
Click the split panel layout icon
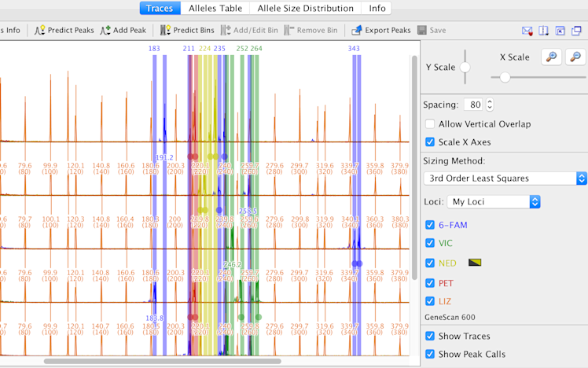tap(544, 31)
